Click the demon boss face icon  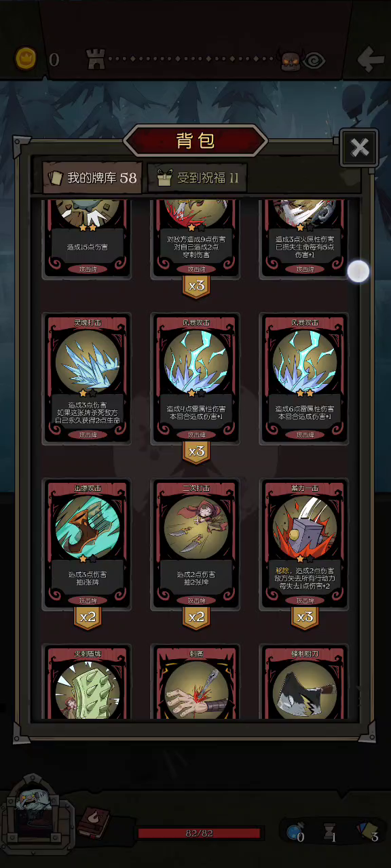[291, 60]
